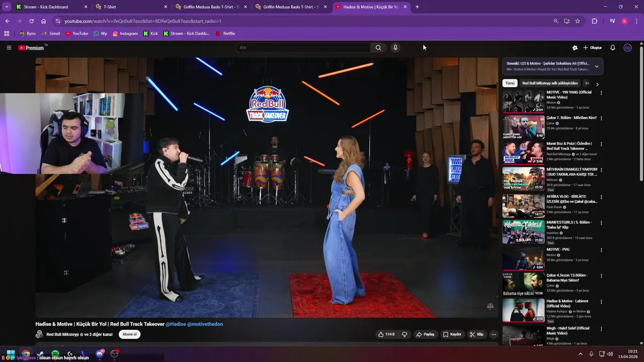This screenshot has height=362, width=644.
Task: Go back in the browser
Action: coord(7,21)
